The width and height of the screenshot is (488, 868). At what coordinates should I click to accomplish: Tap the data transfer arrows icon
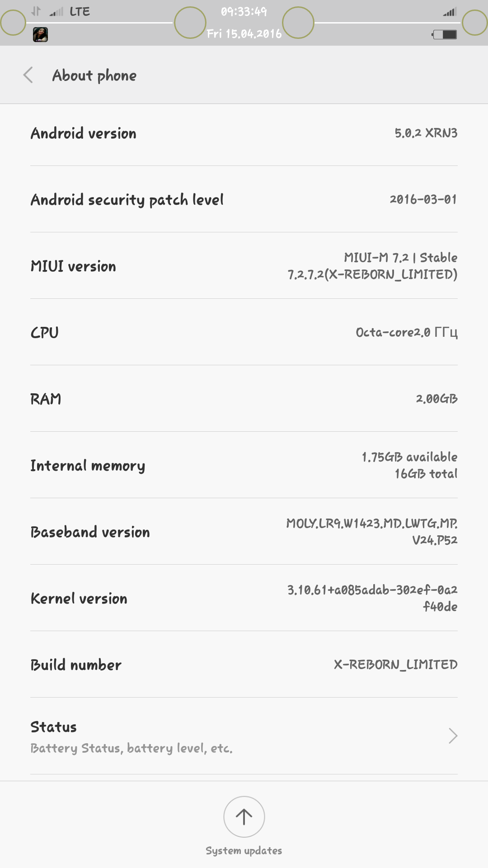[36, 11]
